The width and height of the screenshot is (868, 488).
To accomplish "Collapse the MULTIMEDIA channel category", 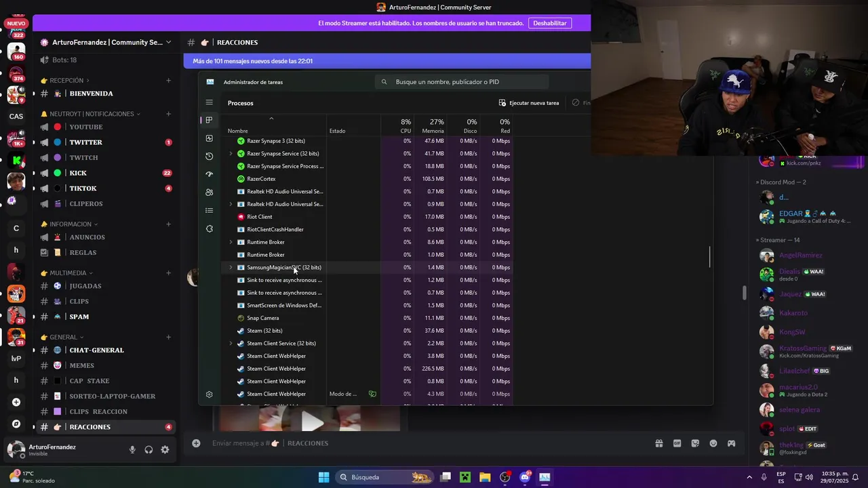I will (x=67, y=273).
